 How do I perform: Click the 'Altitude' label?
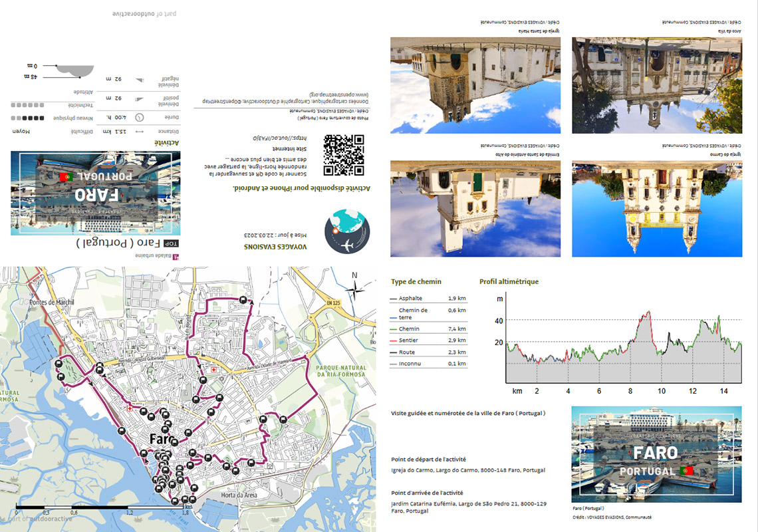click(x=83, y=92)
